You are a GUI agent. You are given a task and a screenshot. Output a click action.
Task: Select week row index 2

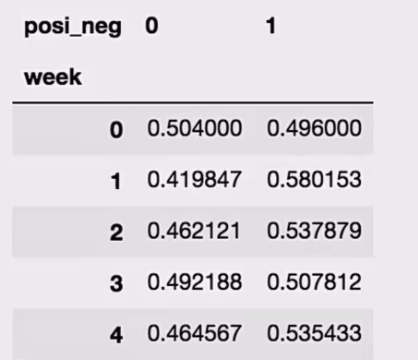point(116,232)
